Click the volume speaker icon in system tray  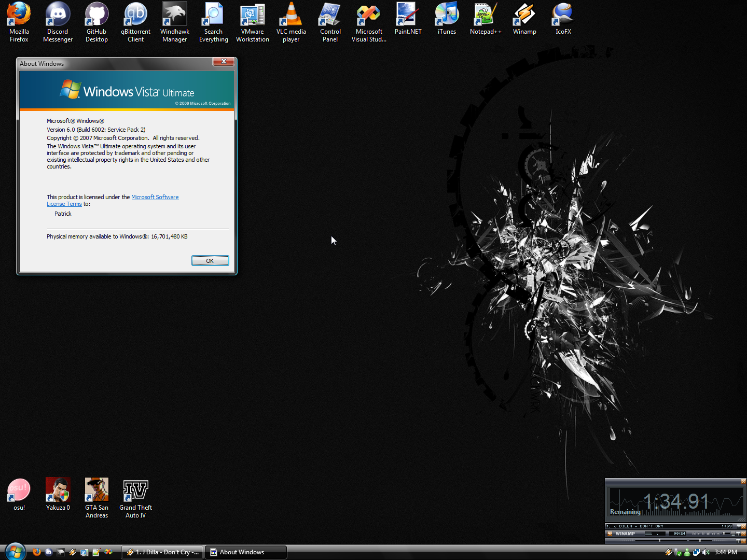706,552
